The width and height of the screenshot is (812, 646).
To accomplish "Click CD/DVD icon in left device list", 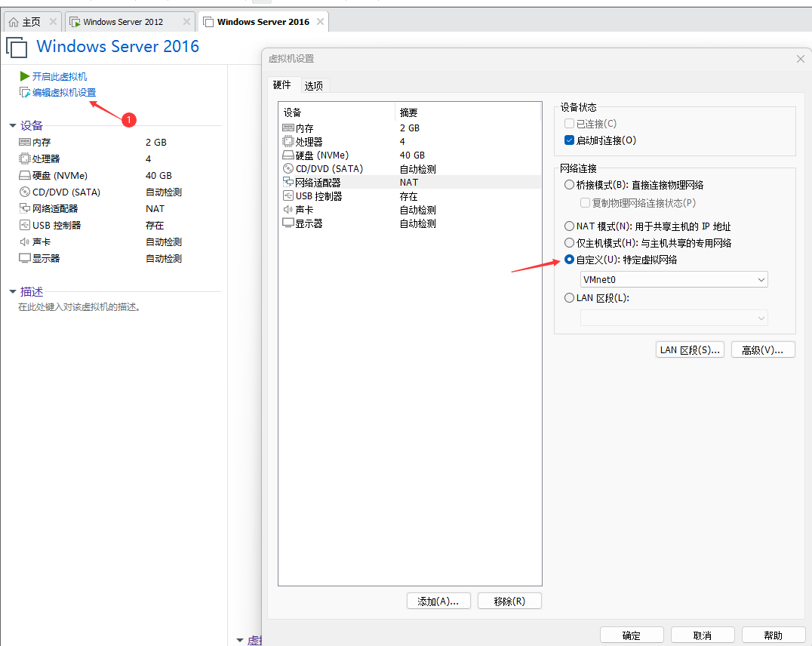I will [x=24, y=192].
